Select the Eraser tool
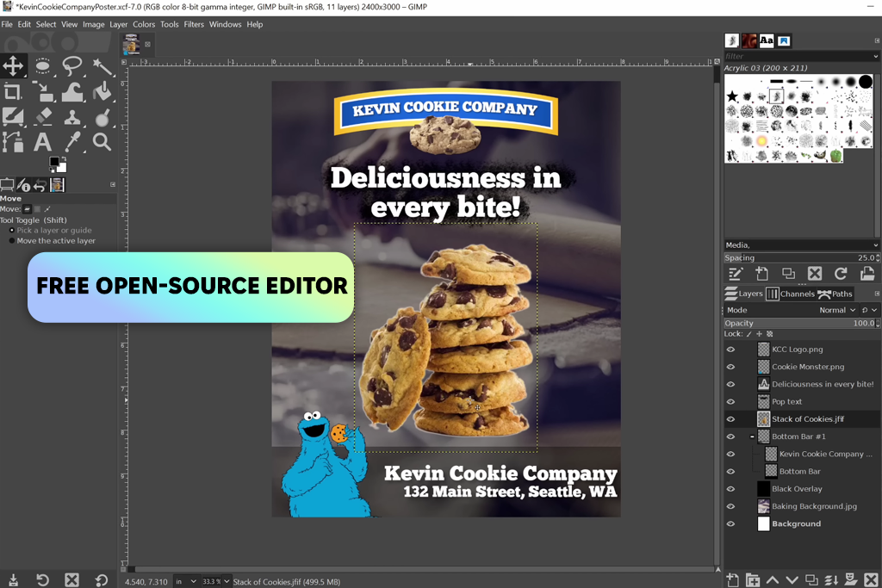The image size is (882, 588). click(43, 116)
